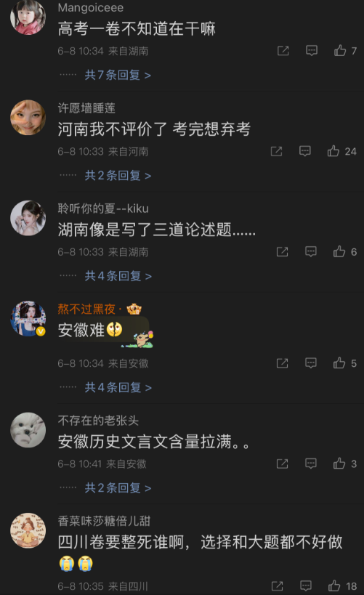The width and height of the screenshot is (364, 595).
Task: Open reply box for 聆听你的夏--kiku comment
Action: (311, 251)
